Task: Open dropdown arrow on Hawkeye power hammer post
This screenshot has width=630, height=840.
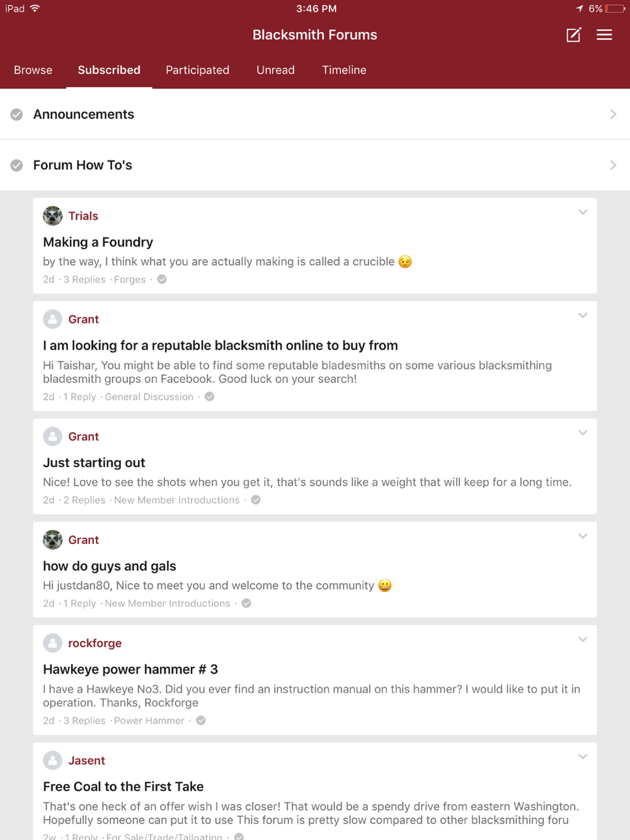Action: tap(583, 639)
